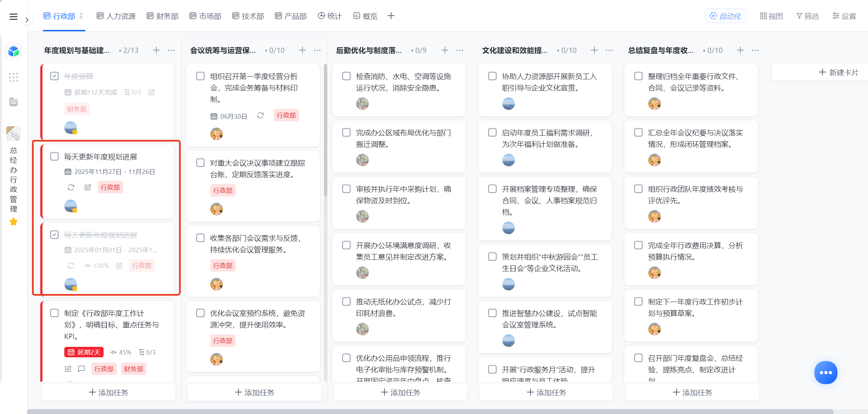Screen dimensions: 868x414
Task: Expand the sidebar with the chevron arrow
Action: pos(27,20)
